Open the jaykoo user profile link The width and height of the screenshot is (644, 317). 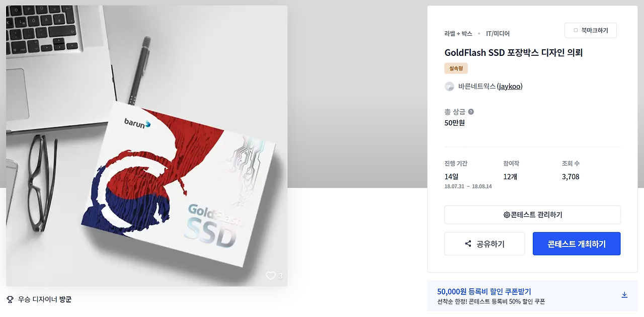click(x=510, y=87)
